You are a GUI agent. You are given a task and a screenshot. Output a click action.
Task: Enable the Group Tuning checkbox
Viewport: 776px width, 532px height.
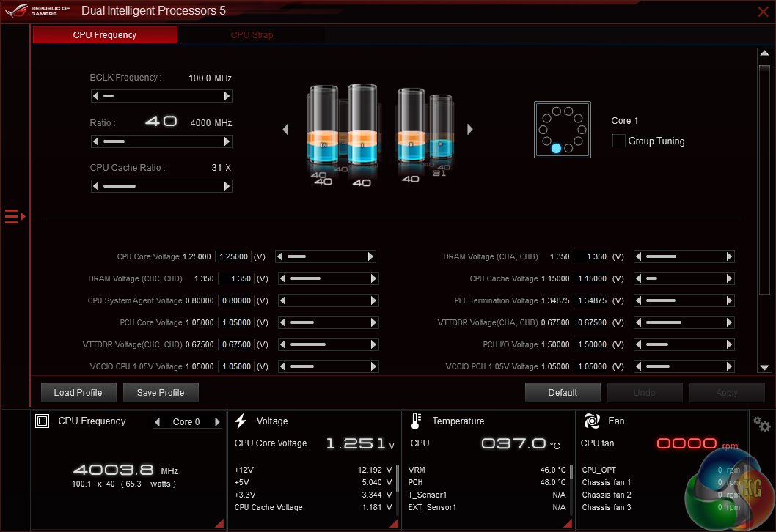pos(618,141)
